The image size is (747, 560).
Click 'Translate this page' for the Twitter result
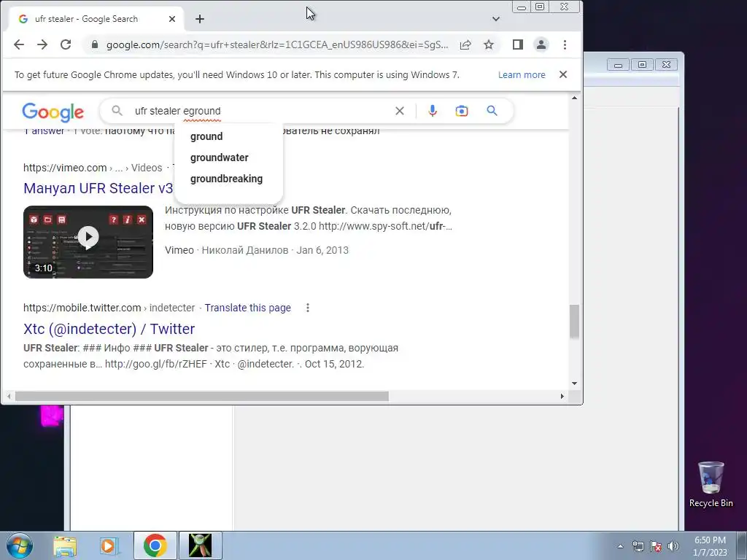(x=248, y=308)
